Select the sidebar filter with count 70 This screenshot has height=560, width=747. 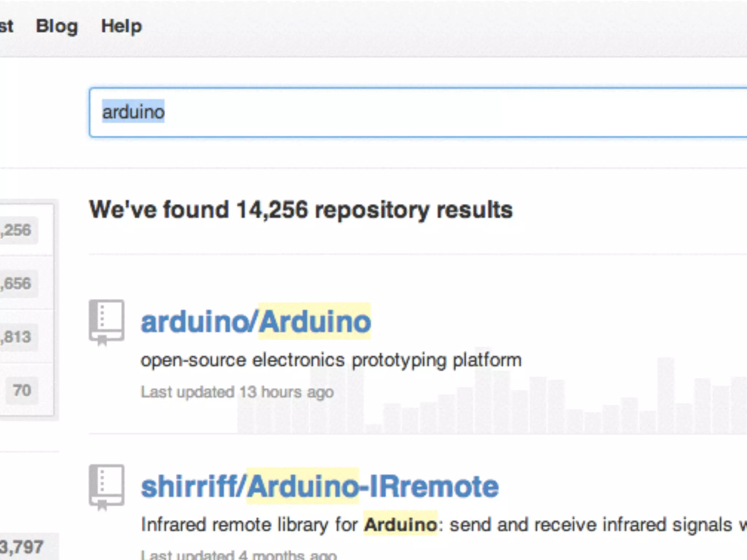22,390
